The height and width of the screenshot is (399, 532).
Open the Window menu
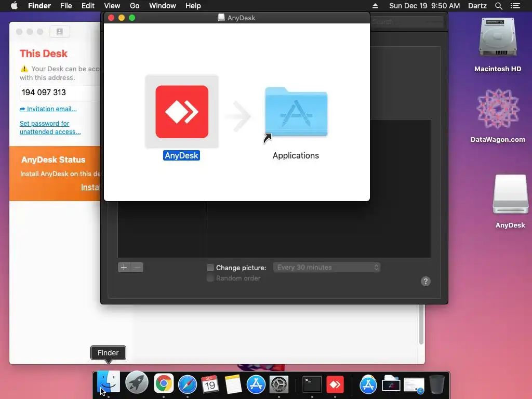click(x=163, y=6)
